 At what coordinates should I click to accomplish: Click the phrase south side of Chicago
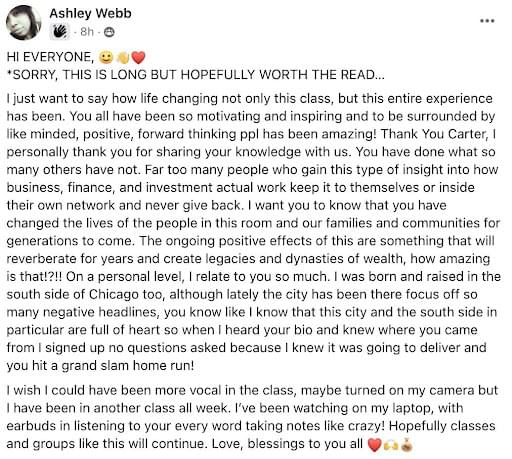(72, 294)
